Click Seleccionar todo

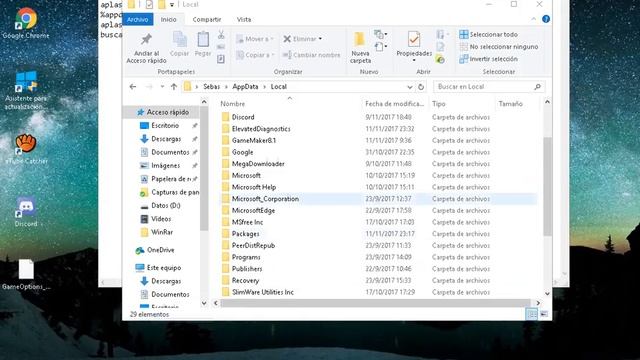click(x=489, y=35)
